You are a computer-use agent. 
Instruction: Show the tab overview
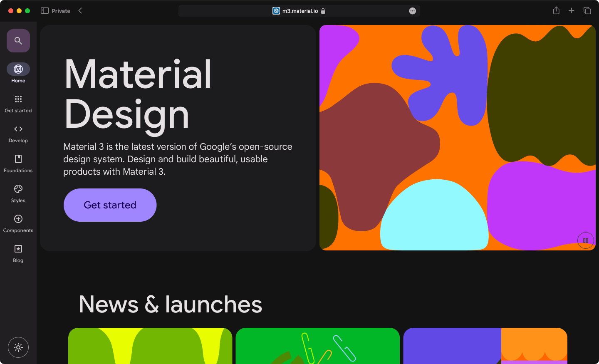coord(587,11)
